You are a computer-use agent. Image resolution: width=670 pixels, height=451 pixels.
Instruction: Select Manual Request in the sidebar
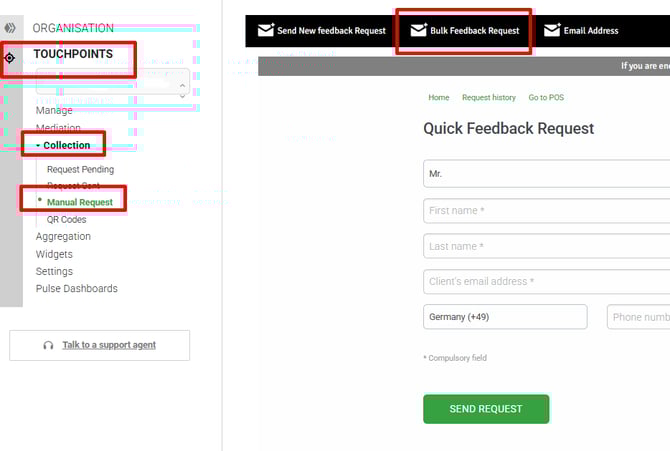[x=80, y=202]
